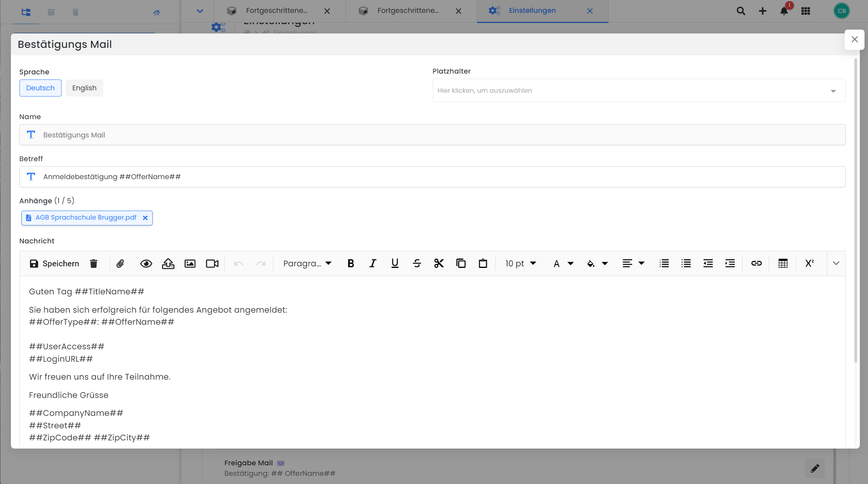Open the preview eye icon

(146, 264)
